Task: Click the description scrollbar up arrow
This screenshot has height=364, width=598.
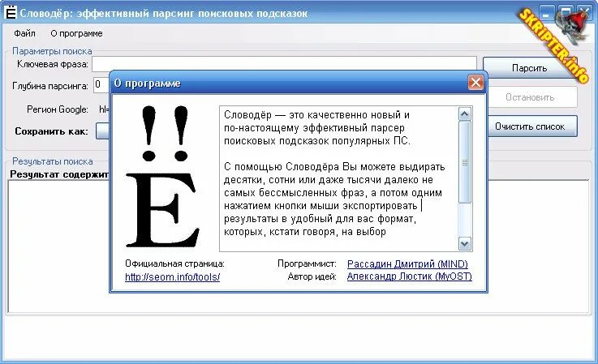Action: click(464, 114)
